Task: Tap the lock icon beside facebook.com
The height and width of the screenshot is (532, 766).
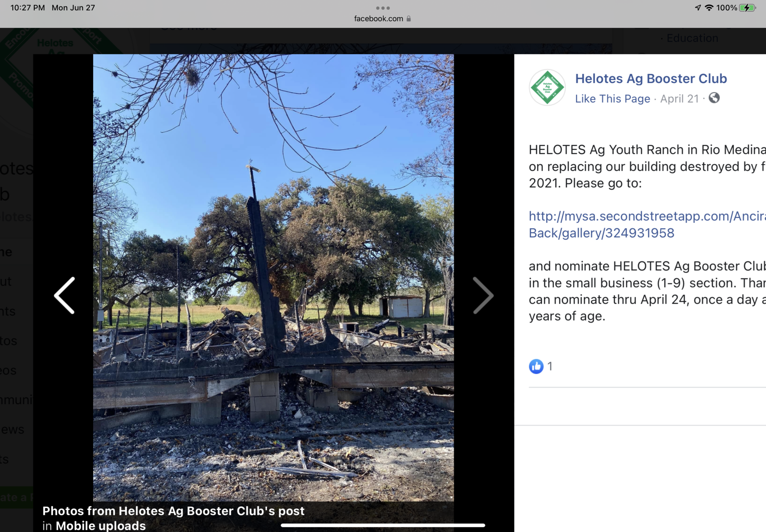Action: coord(409,18)
